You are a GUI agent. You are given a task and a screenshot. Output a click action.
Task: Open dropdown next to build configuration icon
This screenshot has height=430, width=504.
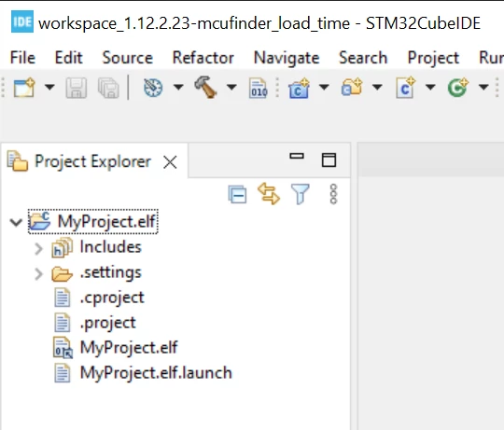pos(178,87)
